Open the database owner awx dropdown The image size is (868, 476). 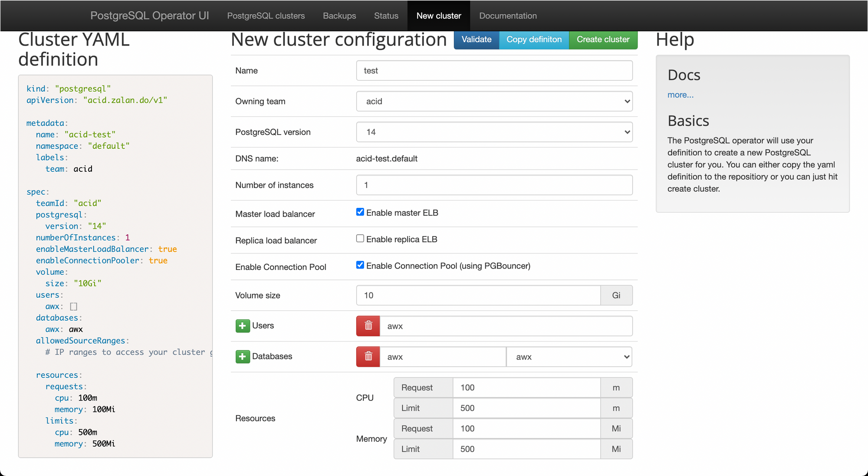coord(569,357)
